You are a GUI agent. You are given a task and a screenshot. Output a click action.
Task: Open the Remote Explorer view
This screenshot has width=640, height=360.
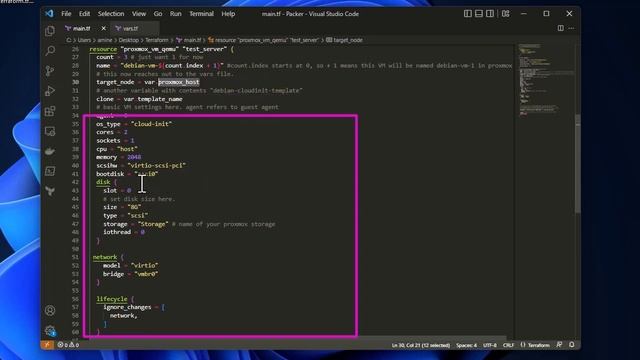(x=50, y=131)
